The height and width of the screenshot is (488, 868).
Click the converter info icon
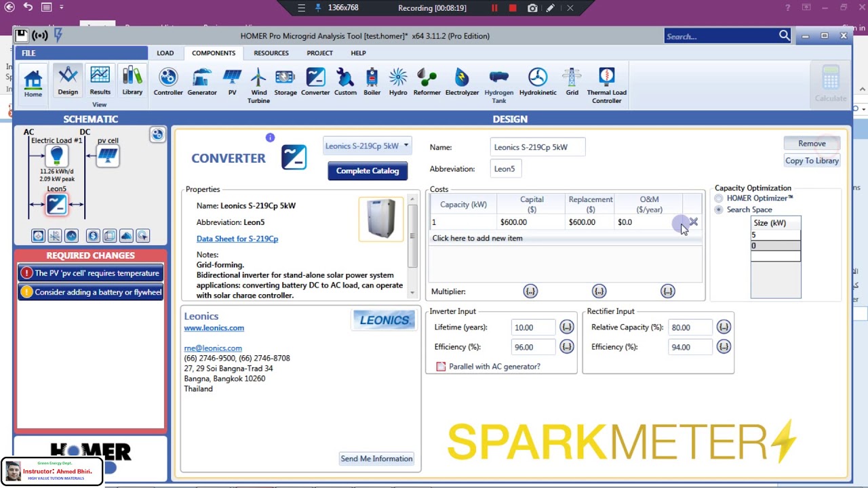(270, 138)
